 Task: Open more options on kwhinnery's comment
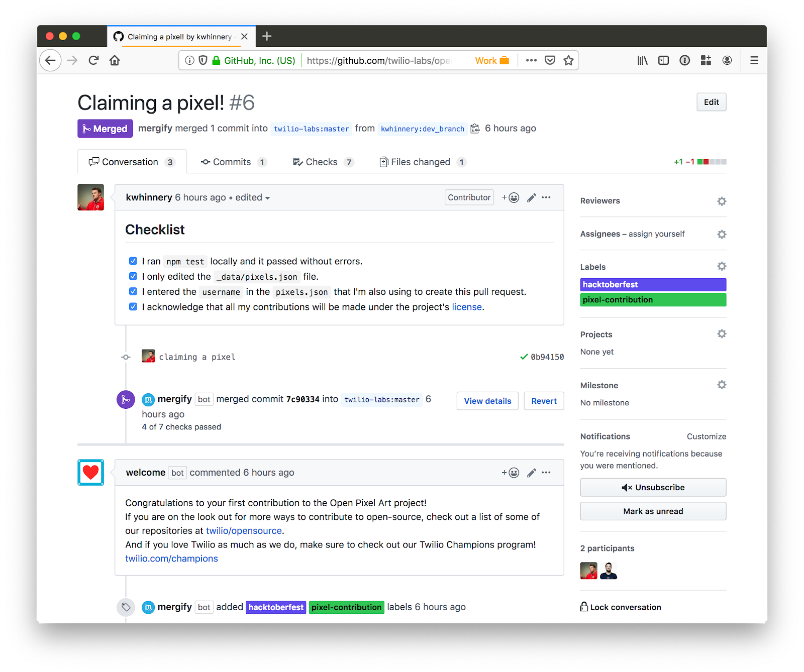click(546, 197)
